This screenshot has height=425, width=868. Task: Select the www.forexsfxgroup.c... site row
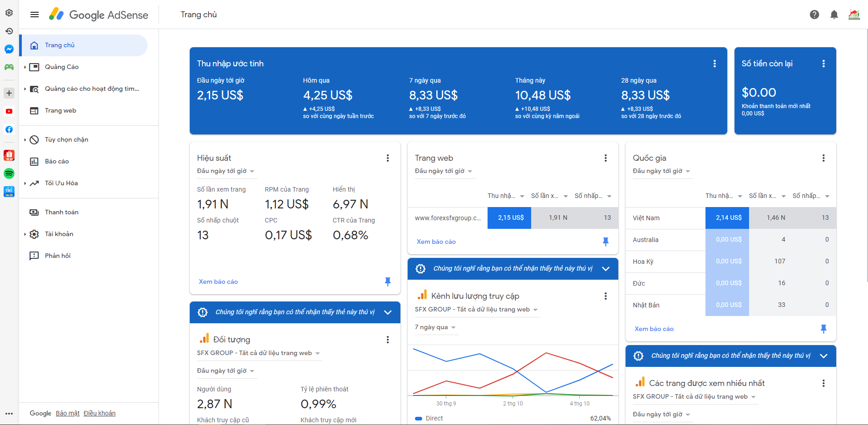[513, 218]
